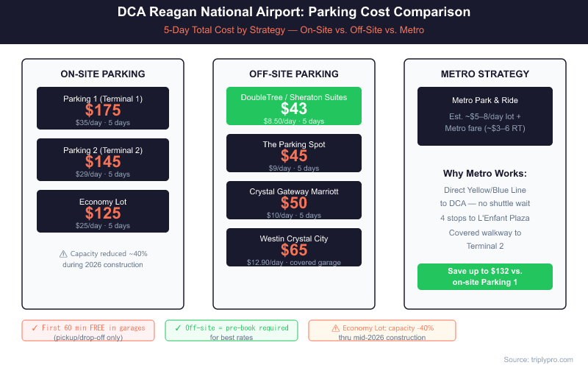Pick the green DoubleTree / Sheraton Suites card
Screen dimensions: 588x368
(x=294, y=106)
